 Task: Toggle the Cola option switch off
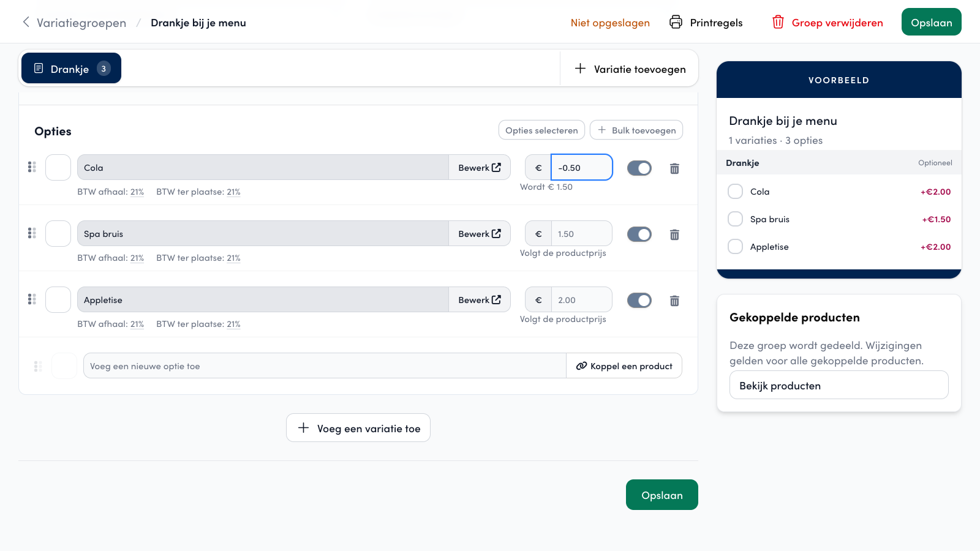point(639,168)
